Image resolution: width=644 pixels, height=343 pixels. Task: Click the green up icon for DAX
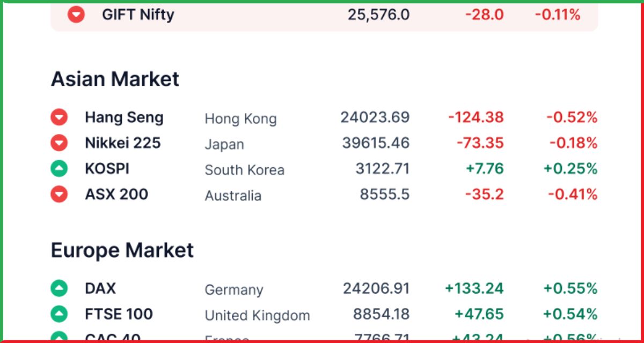pos(59,288)
